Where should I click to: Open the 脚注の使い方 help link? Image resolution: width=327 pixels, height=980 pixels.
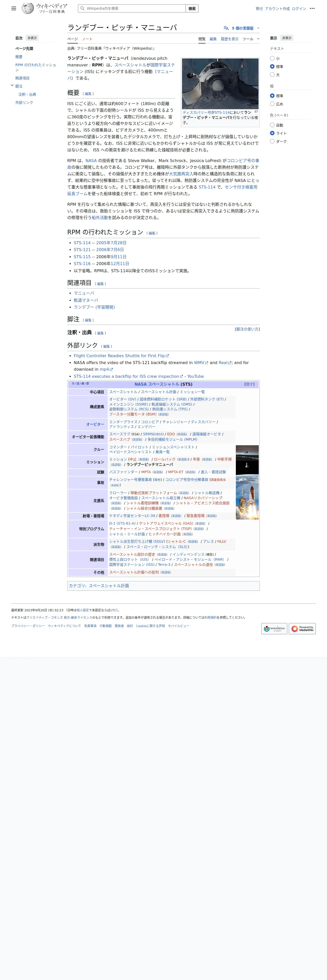pos(247,329)
